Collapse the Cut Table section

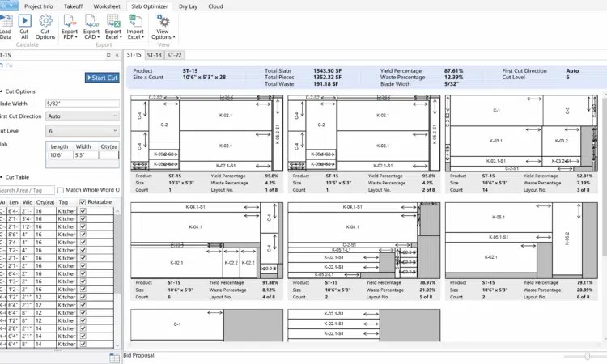2,177
